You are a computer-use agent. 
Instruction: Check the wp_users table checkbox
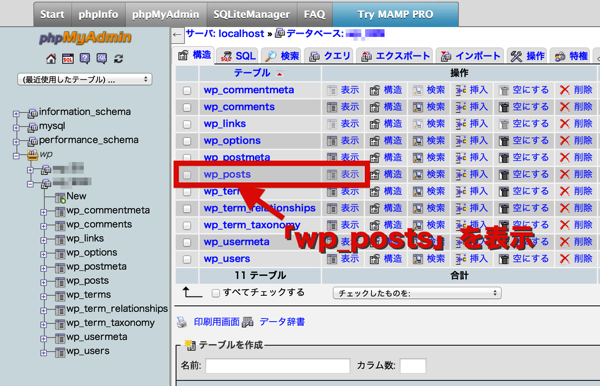187,259
